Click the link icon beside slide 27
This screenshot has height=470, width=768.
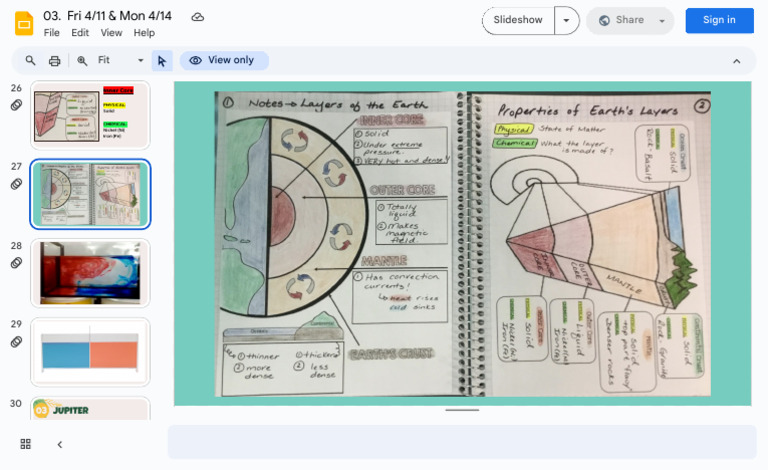pyautogui.click(x=16, y=184)
